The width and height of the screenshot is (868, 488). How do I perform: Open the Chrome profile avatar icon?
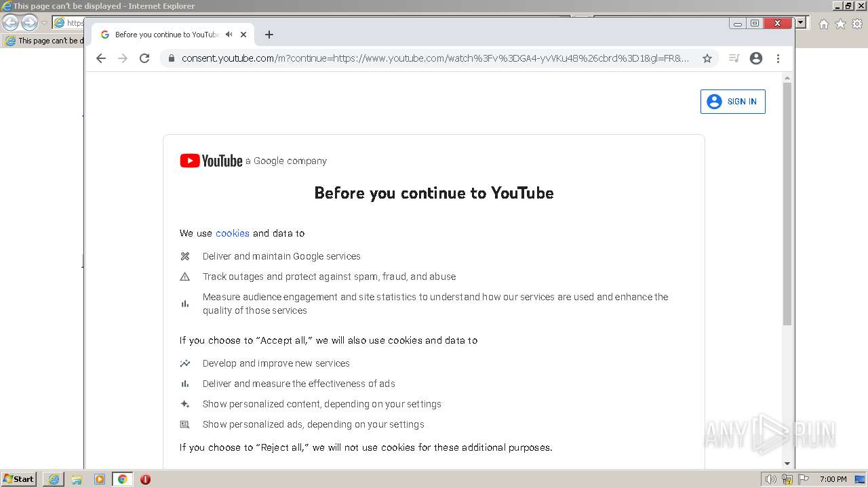click(x=756, y=58)
